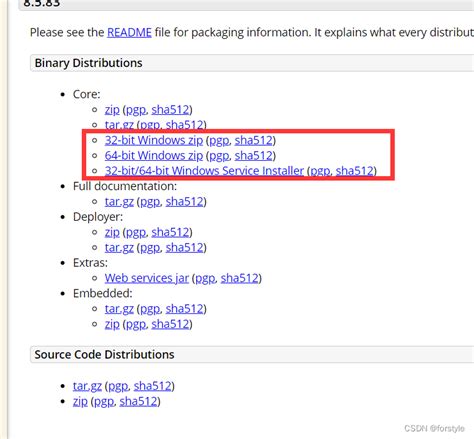
Task: Download Web services jar
Action: click(x=147, y=278)
